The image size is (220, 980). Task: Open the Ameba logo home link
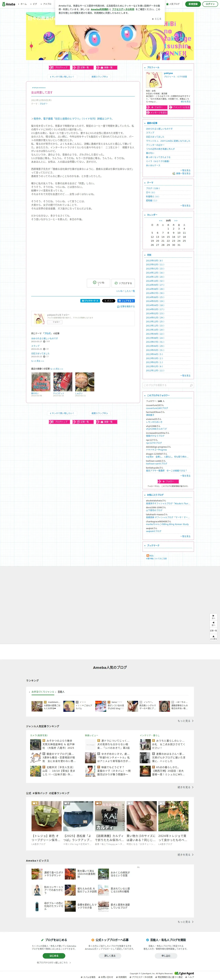pyautogui.click(x=8, y=4)
